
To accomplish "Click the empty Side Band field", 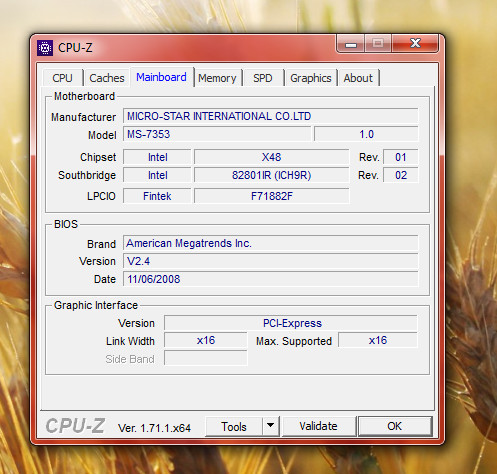I will point(206,358).
